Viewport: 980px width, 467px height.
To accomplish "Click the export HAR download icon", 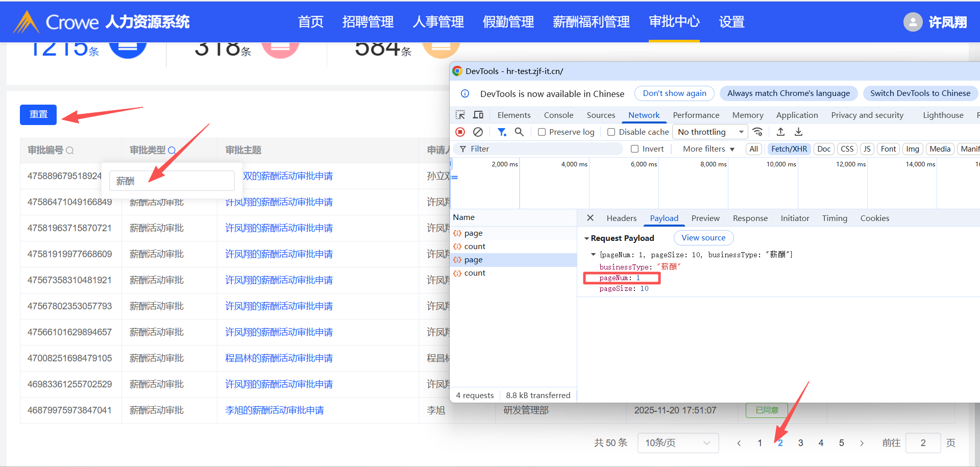I will click(x=798, y=132).
